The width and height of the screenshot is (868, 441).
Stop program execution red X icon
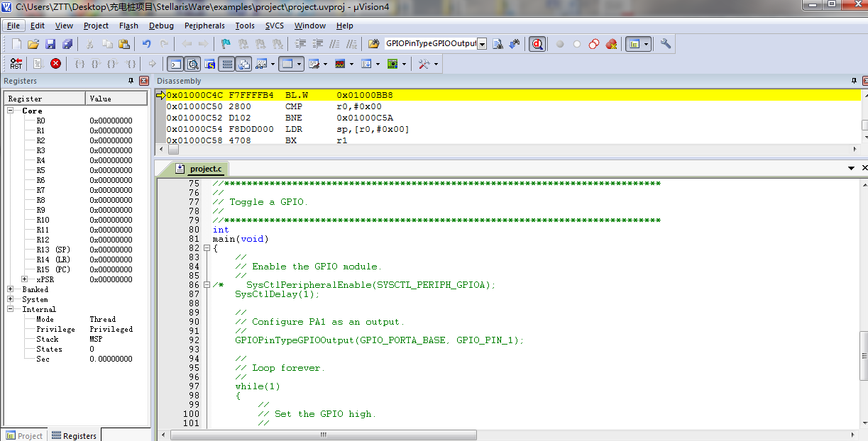coord(55,64)
